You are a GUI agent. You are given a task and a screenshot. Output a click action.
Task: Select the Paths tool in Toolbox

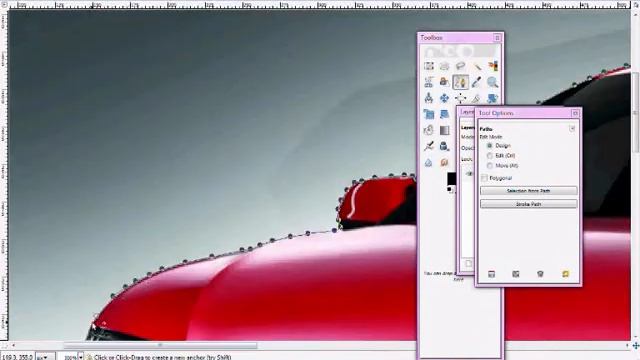pyautogui.click(x=460, y=82)
